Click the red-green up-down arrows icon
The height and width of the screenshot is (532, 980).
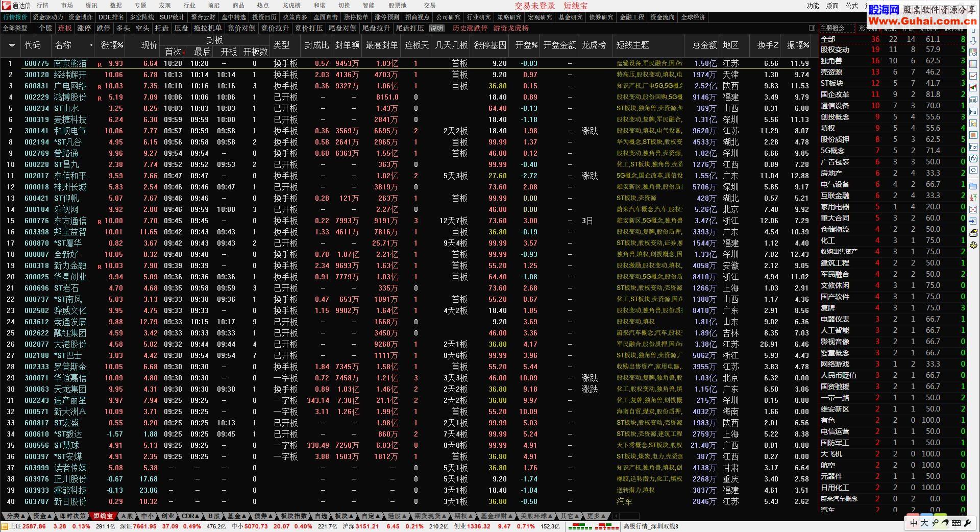point(973,198)
